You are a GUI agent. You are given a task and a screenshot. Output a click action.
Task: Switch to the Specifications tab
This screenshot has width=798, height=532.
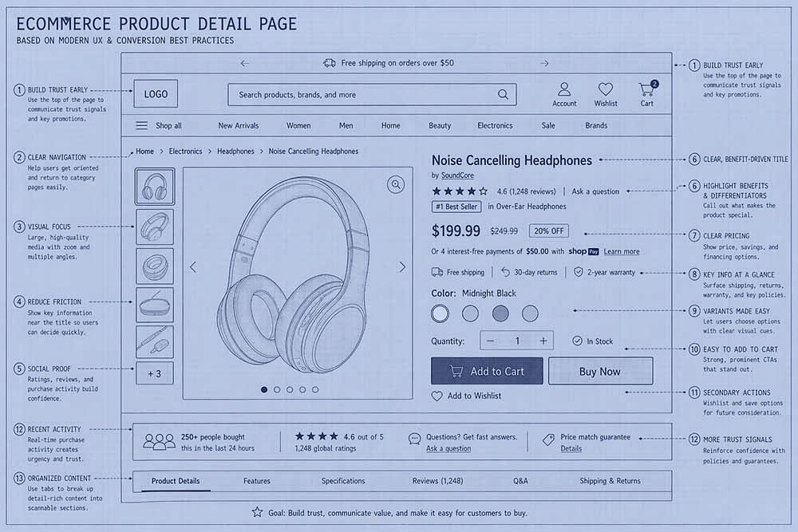click(x=343, y=481)
